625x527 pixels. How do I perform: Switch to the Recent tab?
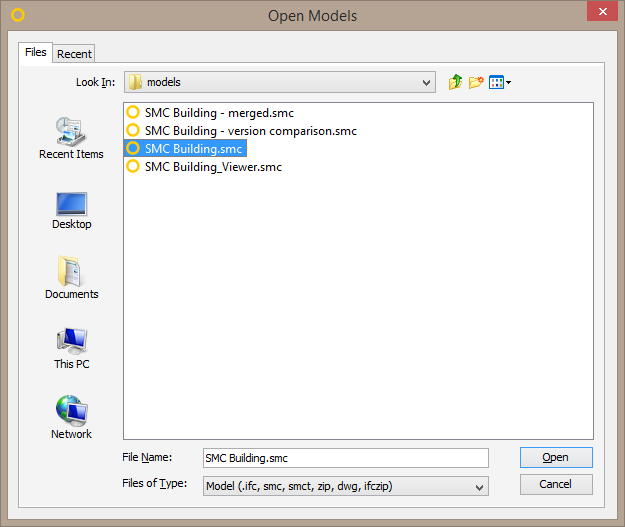click(74, 54)
